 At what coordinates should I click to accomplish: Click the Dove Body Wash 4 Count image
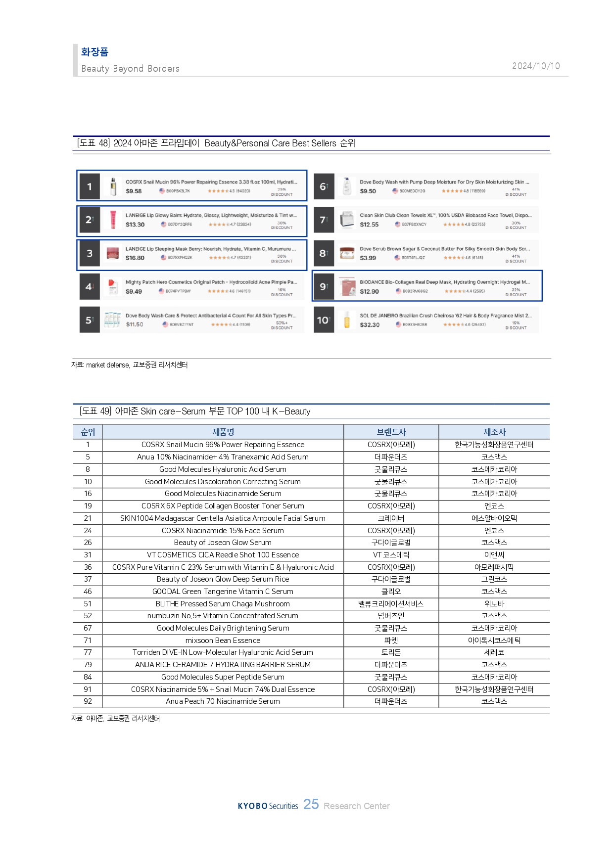pyautogui.click(x=112, y=320)
